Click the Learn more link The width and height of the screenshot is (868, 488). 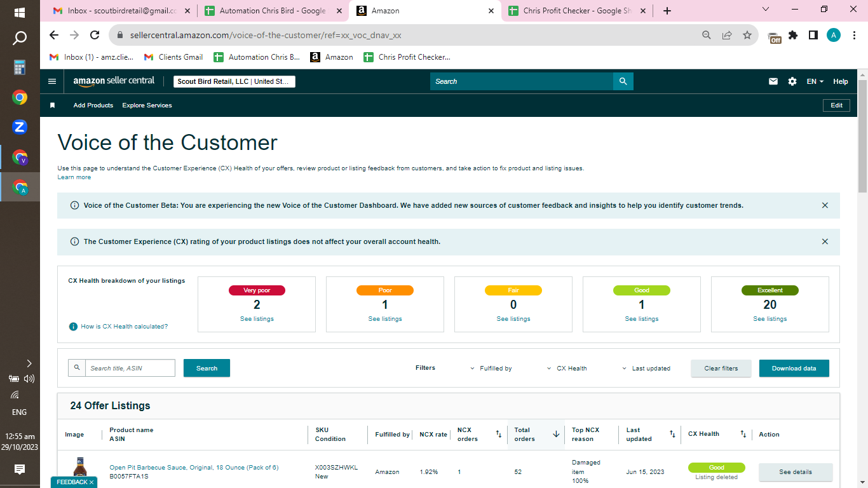(x=74, y=177)
